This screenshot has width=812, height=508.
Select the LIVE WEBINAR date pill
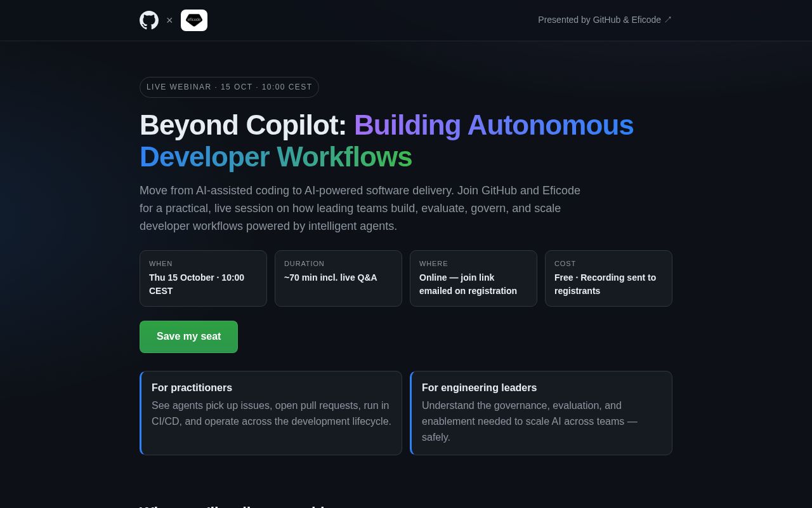tap(229, 87)
